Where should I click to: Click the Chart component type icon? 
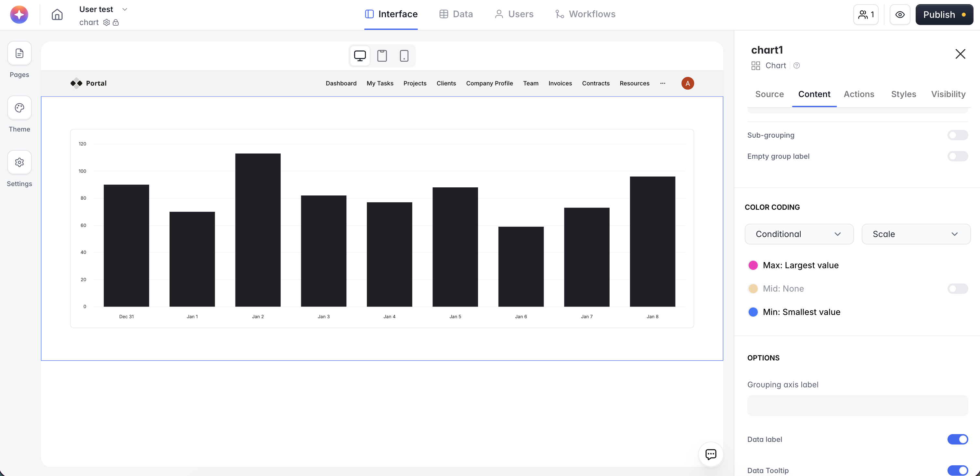pyautogui.click(x=755, y=66)
